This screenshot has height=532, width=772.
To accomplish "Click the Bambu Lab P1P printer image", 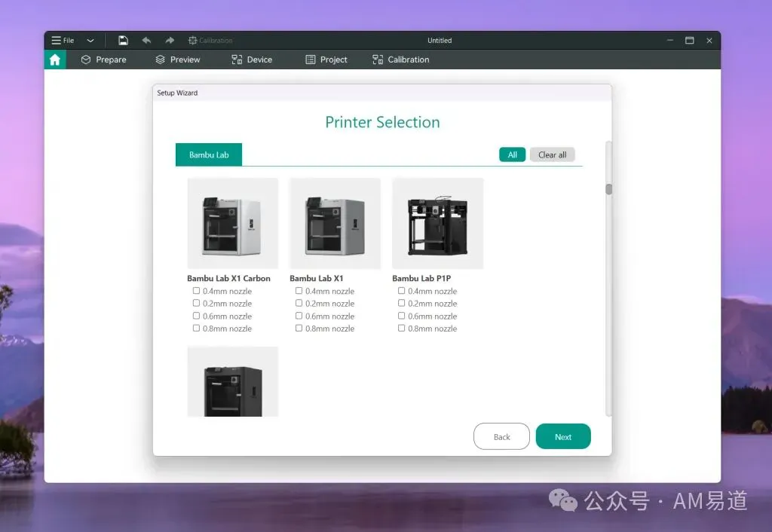I will [438, 224].
